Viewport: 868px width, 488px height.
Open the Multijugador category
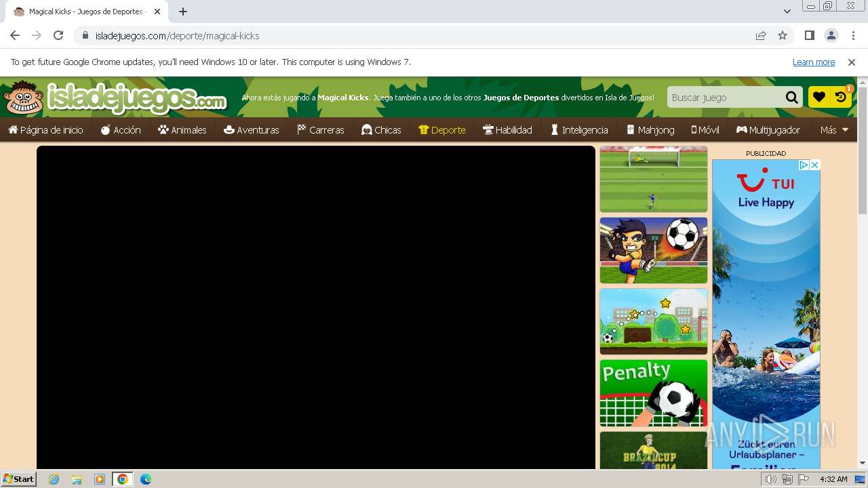click(768, 129)
